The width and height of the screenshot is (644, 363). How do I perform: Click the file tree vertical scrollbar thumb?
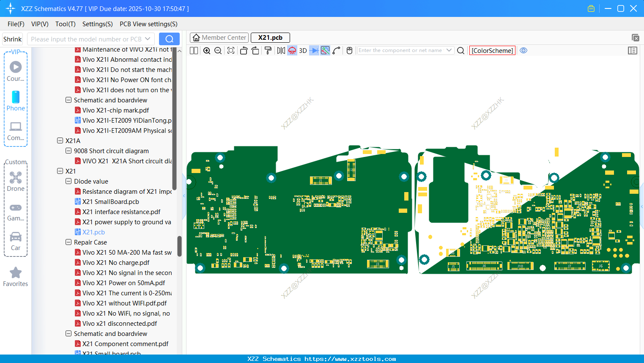[179, 246]
